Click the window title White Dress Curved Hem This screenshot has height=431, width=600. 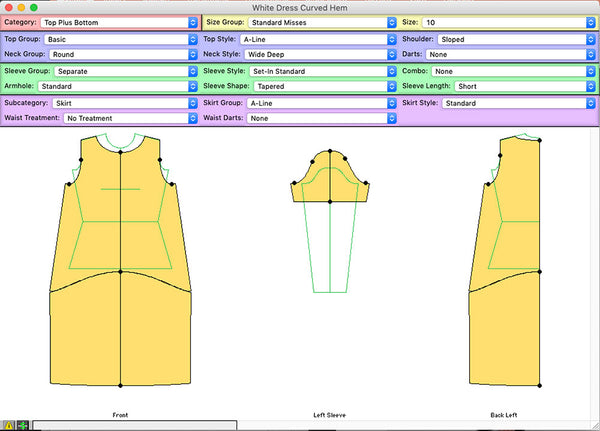300,8
